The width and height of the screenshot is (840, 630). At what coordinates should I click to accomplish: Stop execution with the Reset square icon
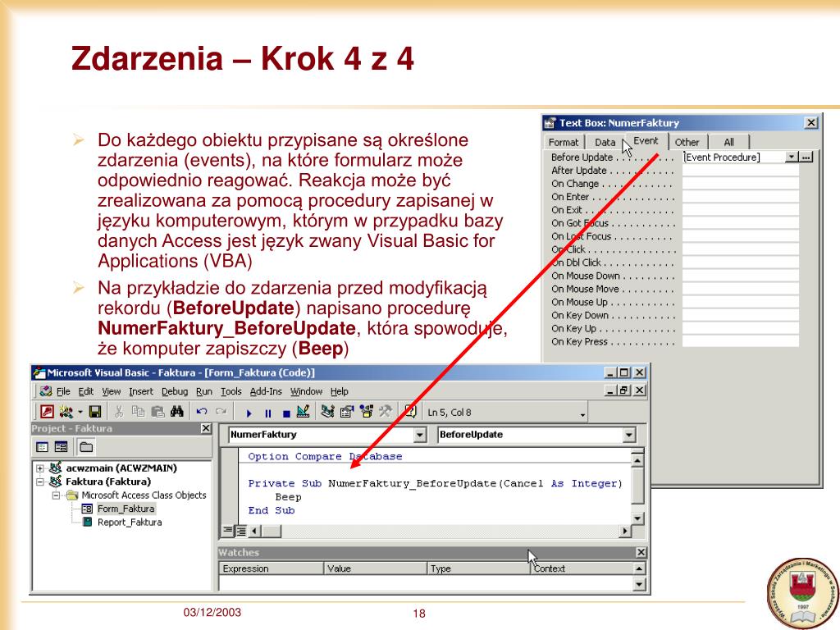click(286, 413)
